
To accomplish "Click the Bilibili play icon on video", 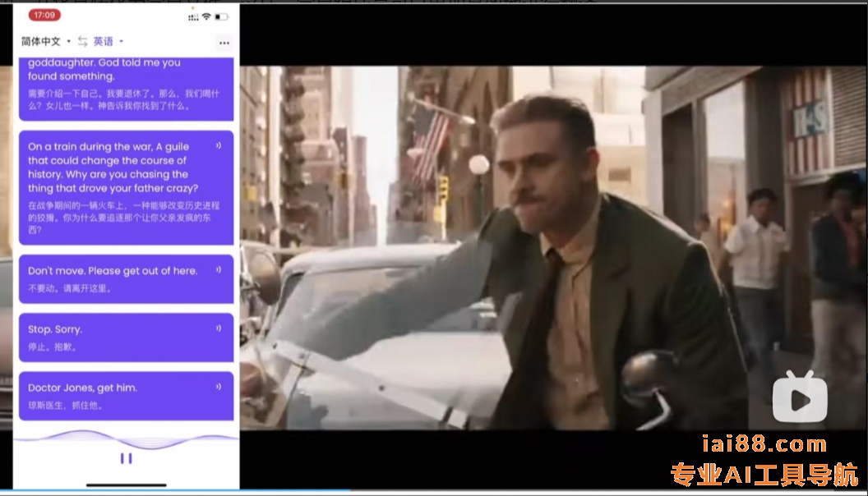I will [800, 397].
